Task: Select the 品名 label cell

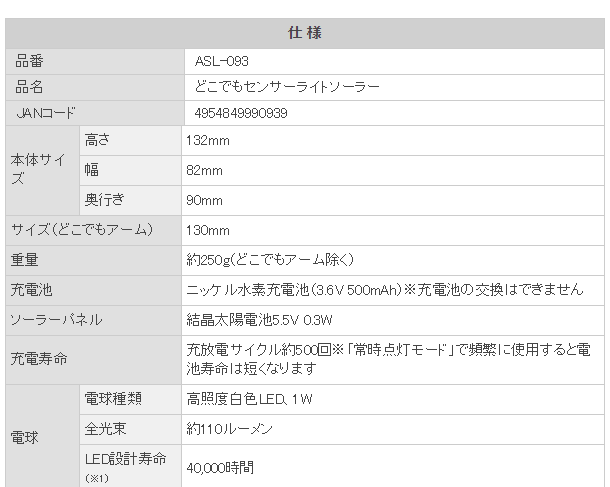Action: click(x=95, y=87)
